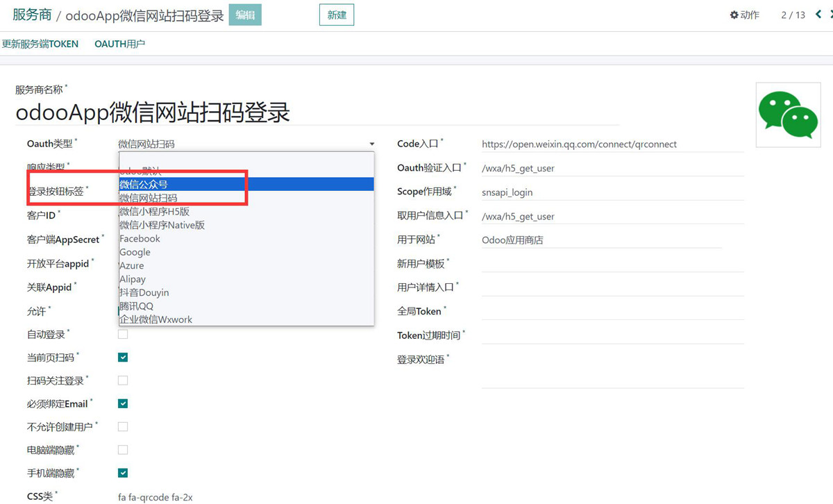Click the 新建 create button
The width and height of the screenshot is (833, 504).
point(337,15)
